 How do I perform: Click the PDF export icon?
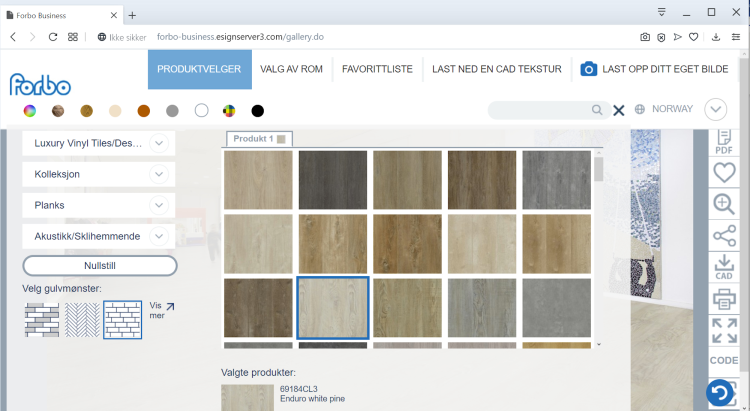(x=724, y=143)
